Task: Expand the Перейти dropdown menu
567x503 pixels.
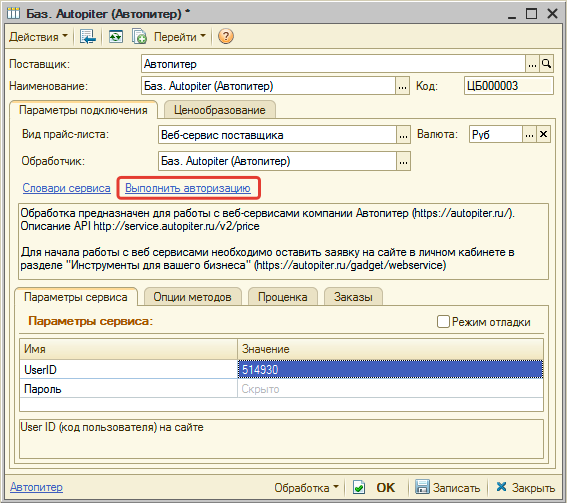Action: 180,37
